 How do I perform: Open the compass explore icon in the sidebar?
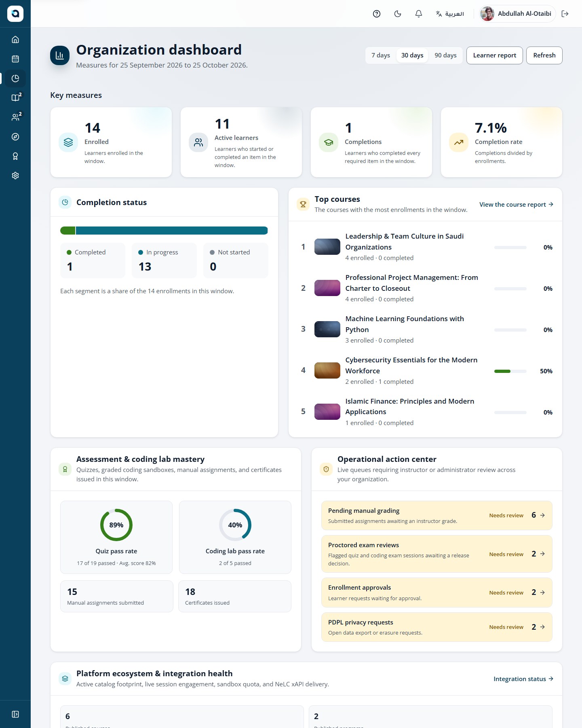pyautogui.click(x=15, y=137)
